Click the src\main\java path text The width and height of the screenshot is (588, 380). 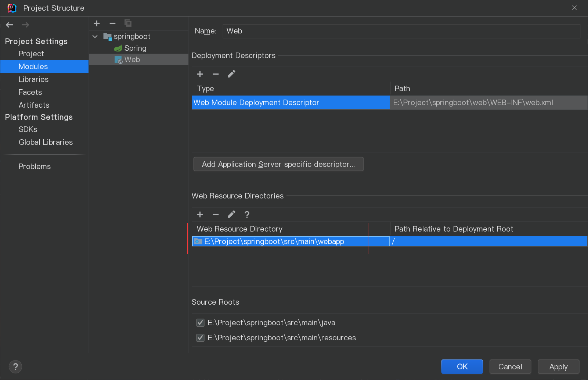tap(271, 323)
